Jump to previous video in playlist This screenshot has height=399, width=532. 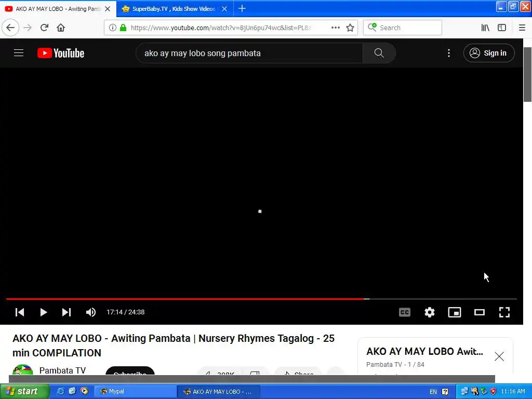[20, 312]
